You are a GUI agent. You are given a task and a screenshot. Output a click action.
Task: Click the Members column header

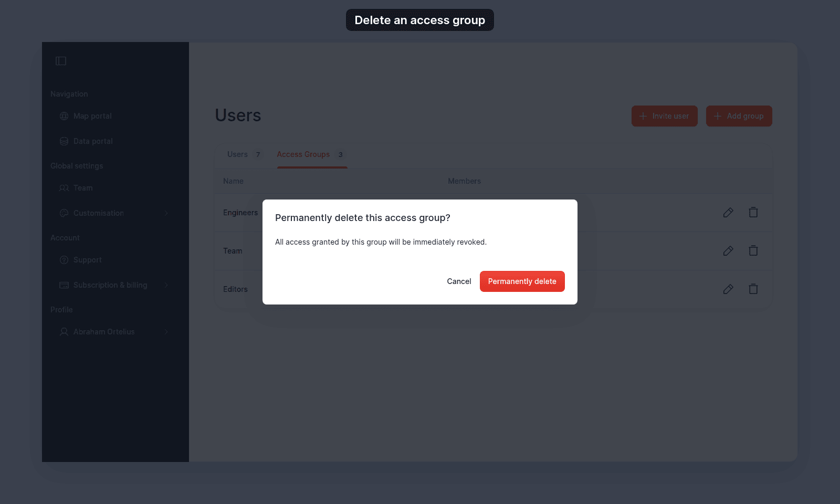pyautogui.click(x=464, y=181)
